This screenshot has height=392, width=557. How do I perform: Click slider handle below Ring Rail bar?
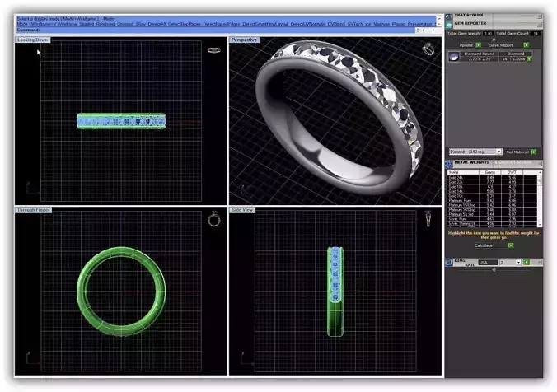click(494, 270)
